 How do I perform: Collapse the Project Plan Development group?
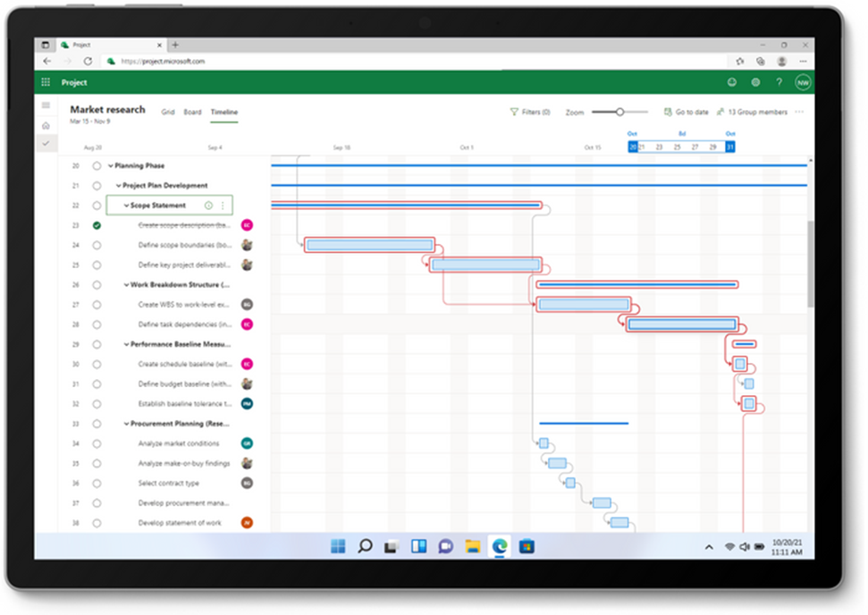coord(119,185)
